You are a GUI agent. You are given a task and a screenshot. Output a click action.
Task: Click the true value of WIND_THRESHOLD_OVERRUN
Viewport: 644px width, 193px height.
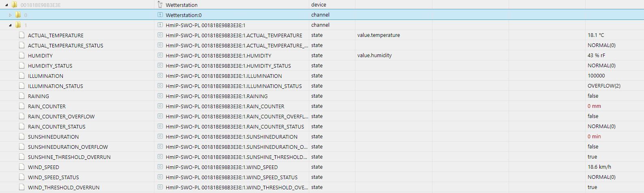[592, 187]
